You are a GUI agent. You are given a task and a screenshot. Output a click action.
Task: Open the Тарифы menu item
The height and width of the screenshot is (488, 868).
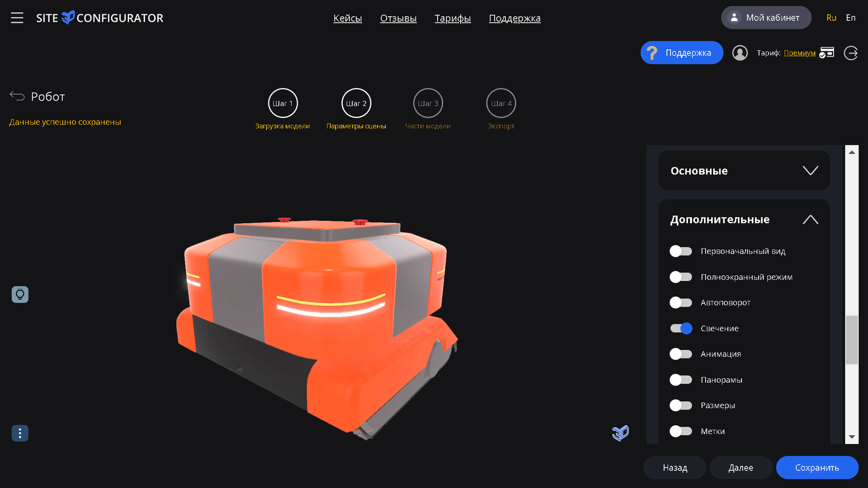point(453,18)
